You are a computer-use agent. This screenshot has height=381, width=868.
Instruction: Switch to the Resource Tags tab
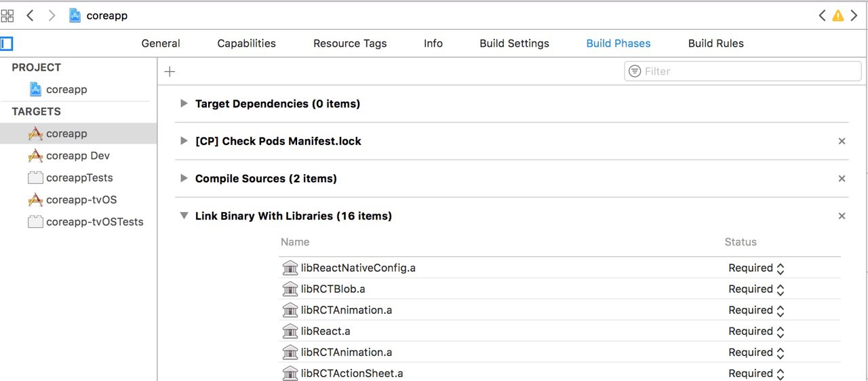tap(350, 43)
